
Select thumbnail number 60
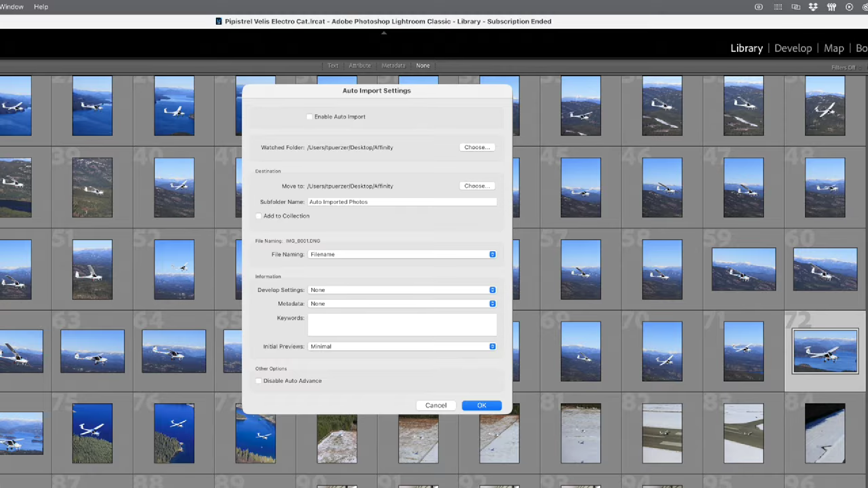[825, 269]
